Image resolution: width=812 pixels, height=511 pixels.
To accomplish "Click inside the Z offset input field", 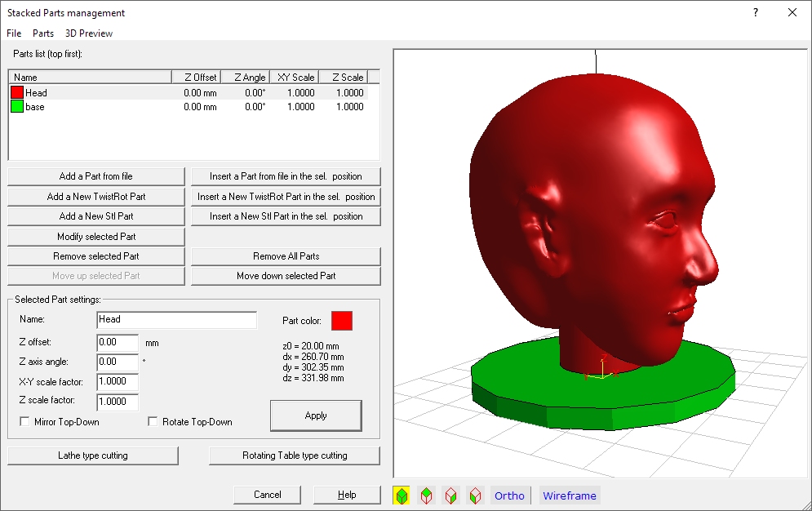I will tap(118, 343).
